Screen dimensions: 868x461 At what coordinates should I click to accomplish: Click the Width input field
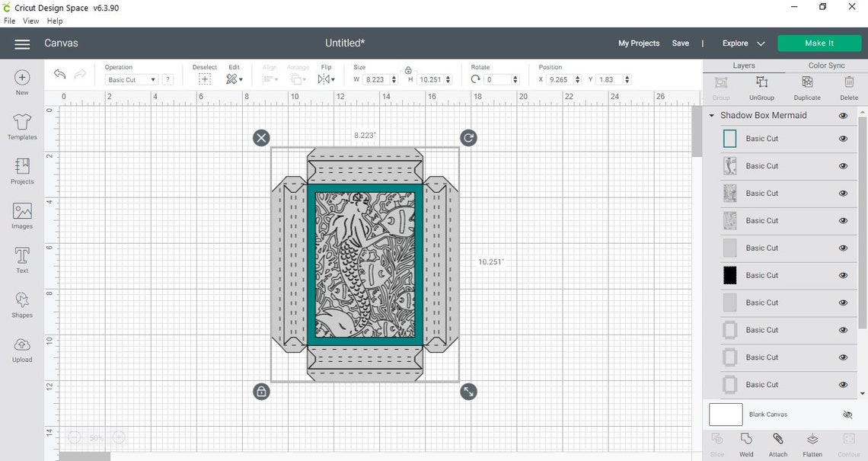378,79
